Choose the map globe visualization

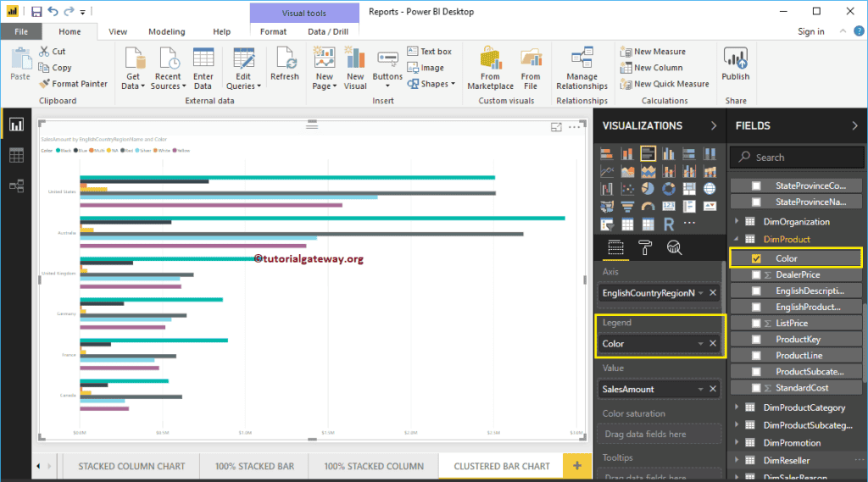click(709, 189)
